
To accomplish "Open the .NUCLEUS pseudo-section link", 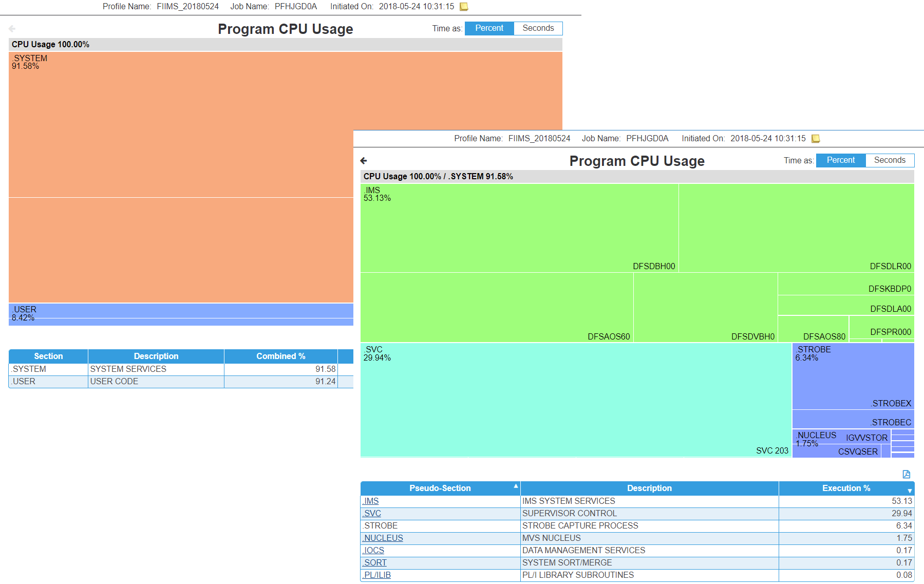I will click(x=382, y=538).
